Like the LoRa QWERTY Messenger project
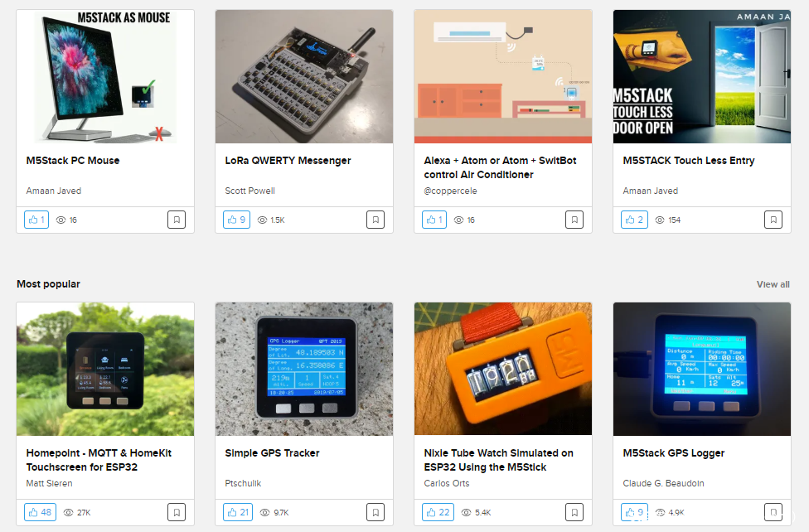Viewport: 809px width, 532px height. (x=237, y=220)
